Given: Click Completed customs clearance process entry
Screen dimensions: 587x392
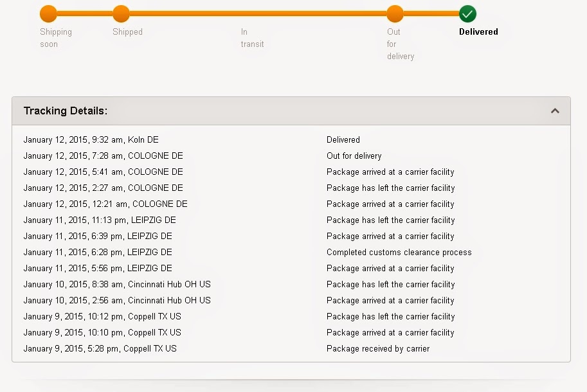Looking at the screenshot, I should (x=399, y=252).
